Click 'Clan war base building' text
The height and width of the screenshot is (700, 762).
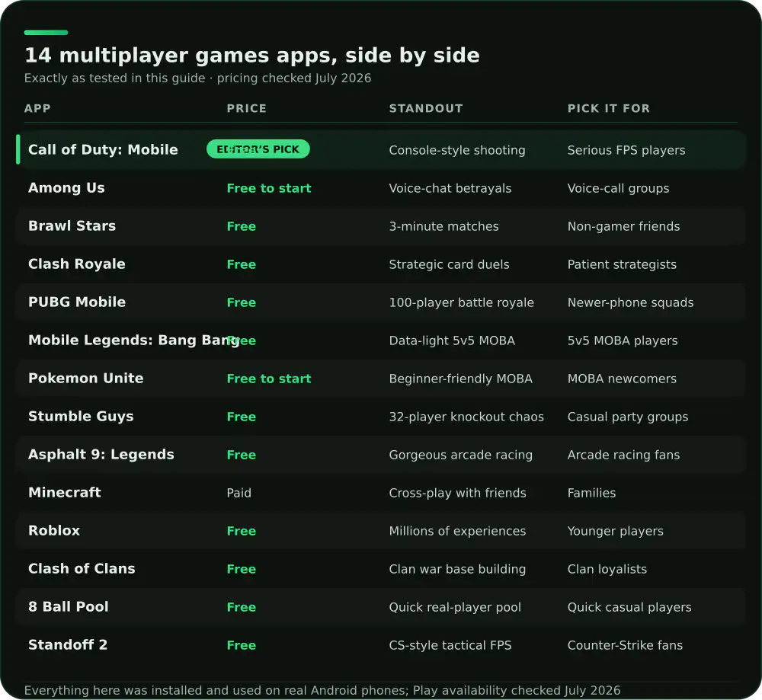(457, 569)
